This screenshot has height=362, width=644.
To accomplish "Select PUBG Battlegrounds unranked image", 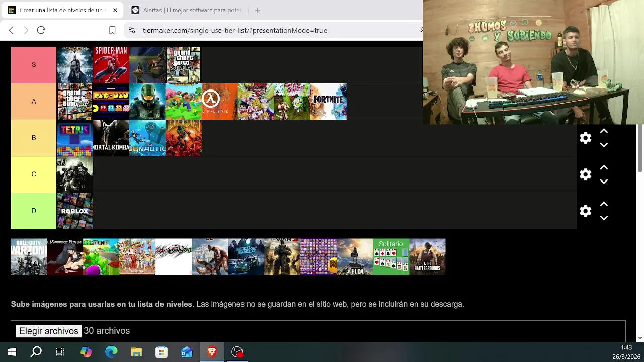I will pos(427,257).
